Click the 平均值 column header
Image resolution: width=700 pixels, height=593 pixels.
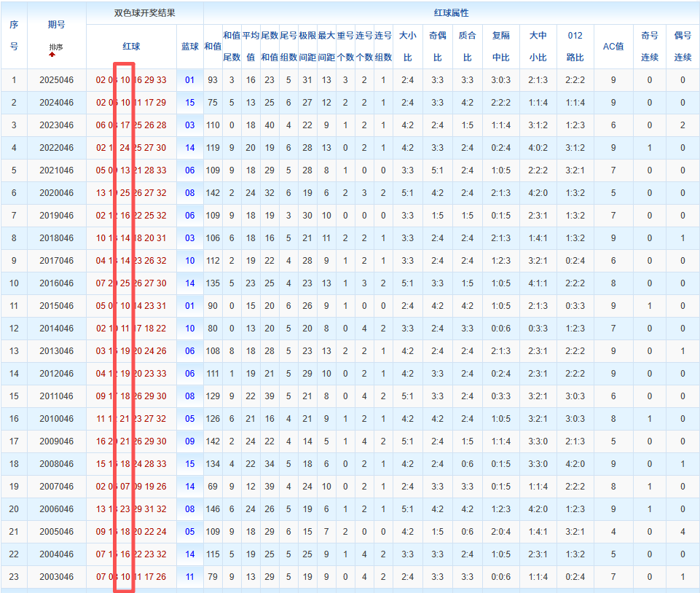point(251,47)
